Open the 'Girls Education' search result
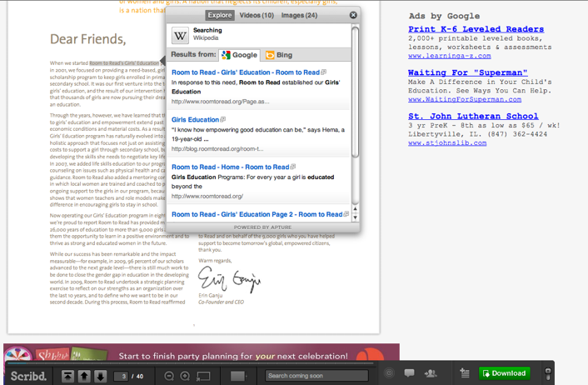Screen dimensions: 588x385 coord(195,120)
